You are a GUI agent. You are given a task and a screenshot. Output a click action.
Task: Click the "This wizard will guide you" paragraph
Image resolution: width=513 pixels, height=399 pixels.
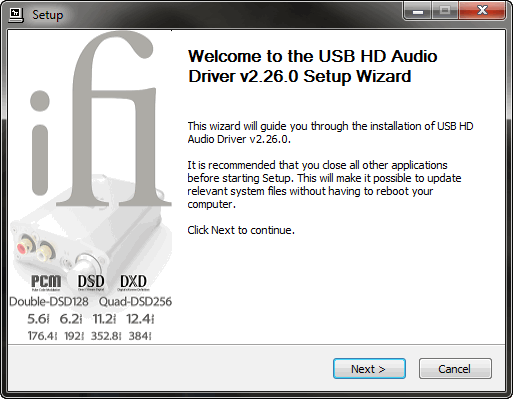point(330,132)
